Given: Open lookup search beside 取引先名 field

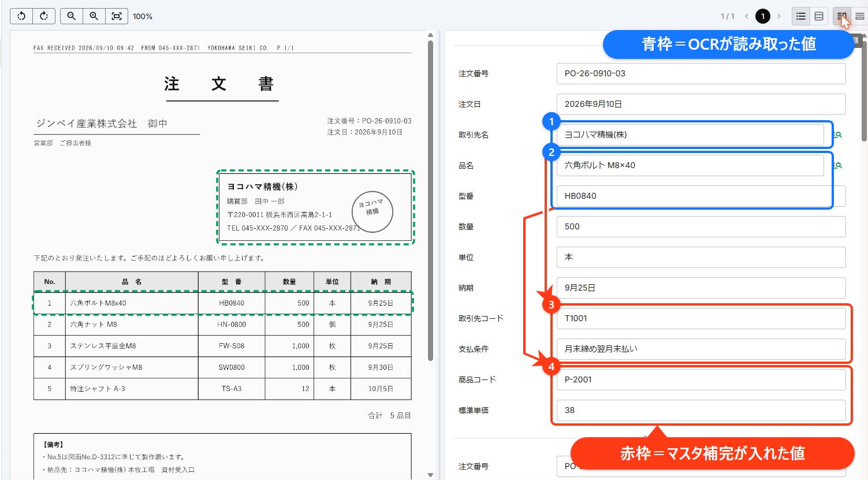Looking at the screenshot, I should (x=837, y=135).
